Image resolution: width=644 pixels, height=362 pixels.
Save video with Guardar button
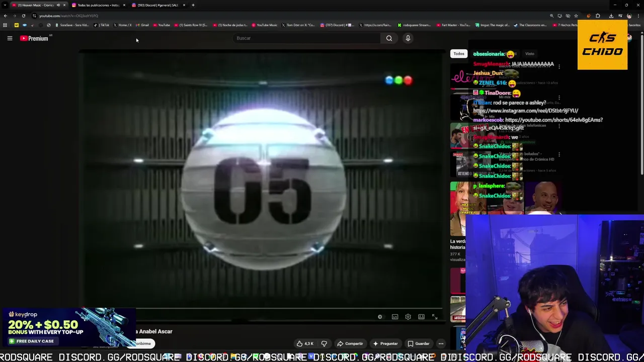tap(419, 344)
